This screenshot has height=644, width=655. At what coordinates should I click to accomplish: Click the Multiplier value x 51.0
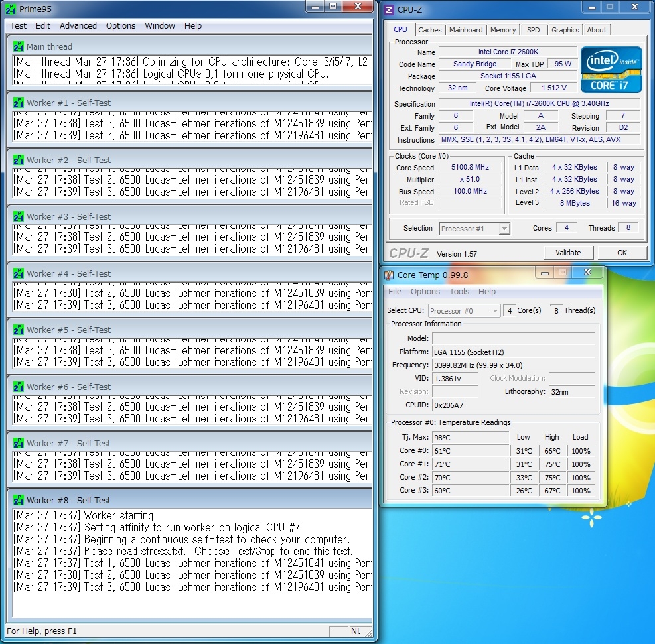tap(470, 180)
